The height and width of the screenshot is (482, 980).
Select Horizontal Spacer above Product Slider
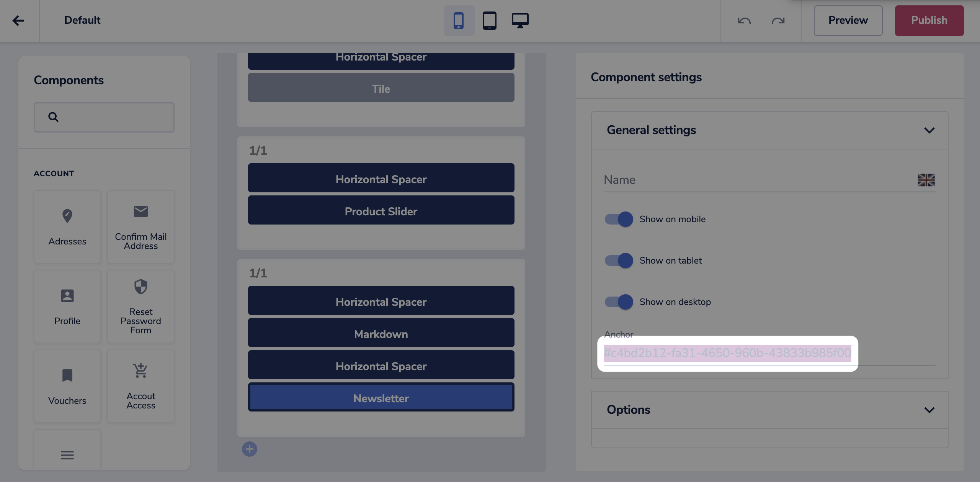(x=381, y=178)
